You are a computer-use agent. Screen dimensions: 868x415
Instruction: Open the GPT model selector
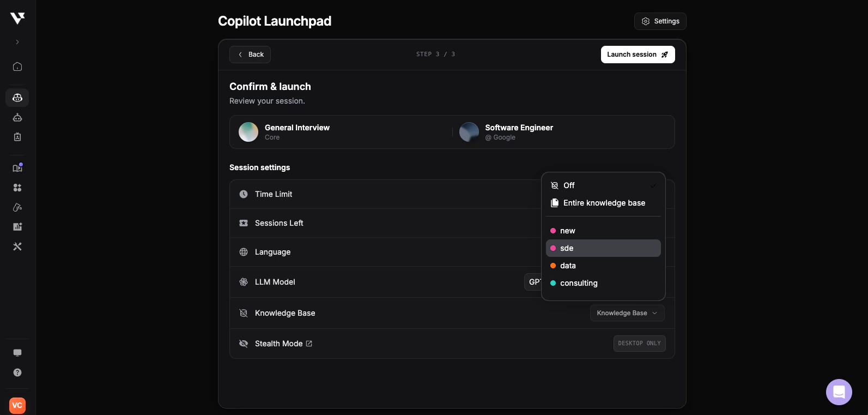click(x=537, y=282)
